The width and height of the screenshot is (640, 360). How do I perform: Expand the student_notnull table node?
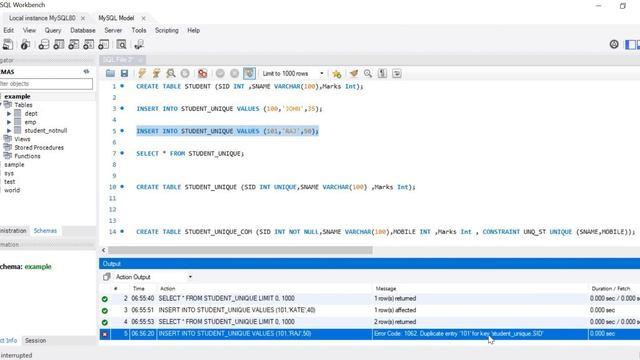click(9, 131)
